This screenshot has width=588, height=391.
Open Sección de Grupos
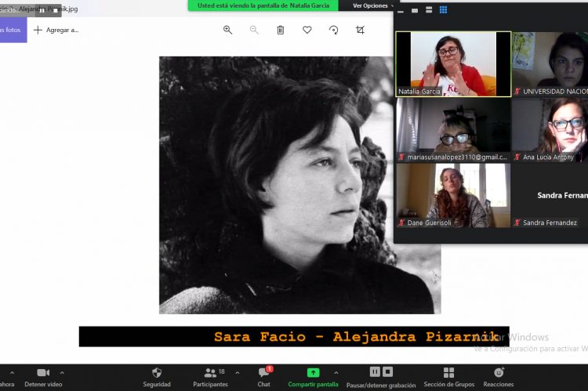[x=448, y=373]
